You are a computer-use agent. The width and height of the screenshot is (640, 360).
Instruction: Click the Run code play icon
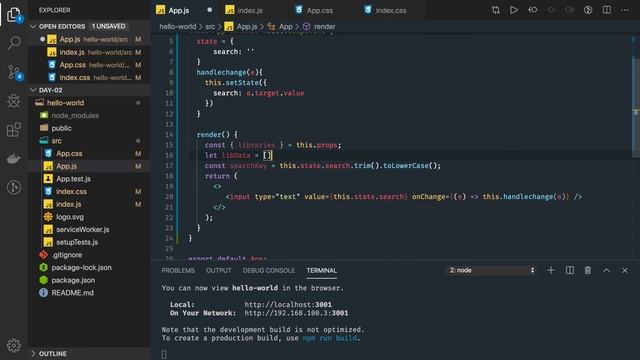pos(514,10)
